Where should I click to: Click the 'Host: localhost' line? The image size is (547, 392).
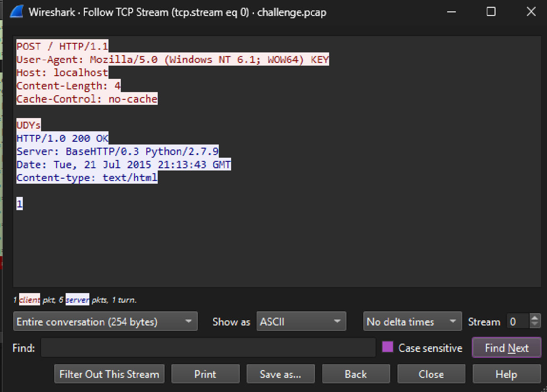coord(62,72)
